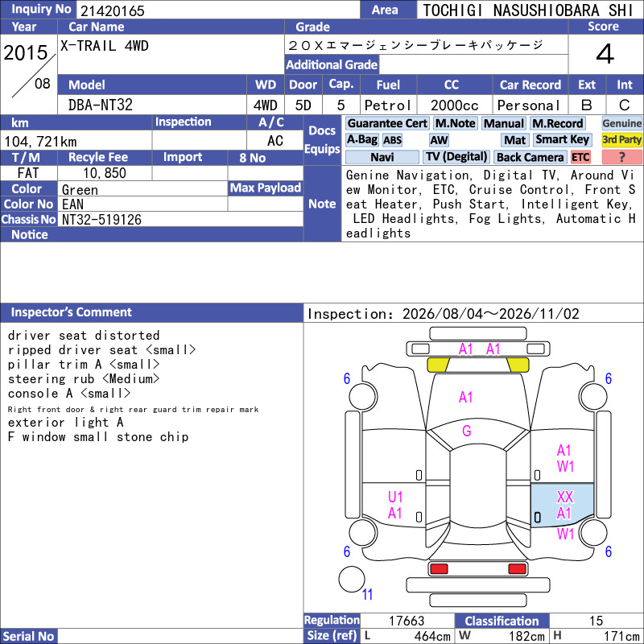Click the regulation value 17663
Image resolution: width=644 pixels, height=644 pixels.
point(407,621)
